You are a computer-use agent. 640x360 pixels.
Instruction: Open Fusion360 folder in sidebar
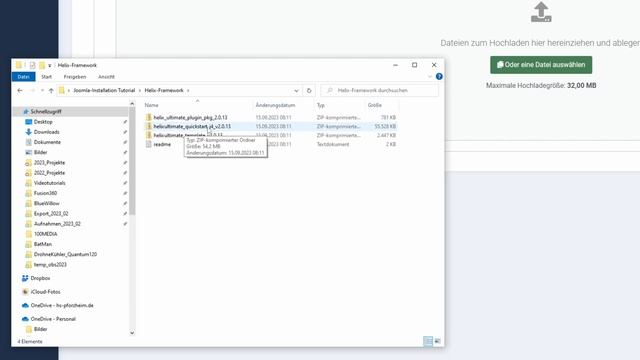[x=45, y=193]
